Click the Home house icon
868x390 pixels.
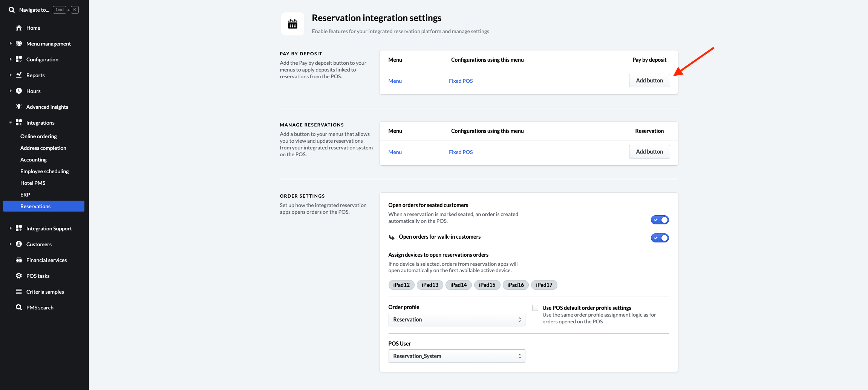tap(19, 28)
